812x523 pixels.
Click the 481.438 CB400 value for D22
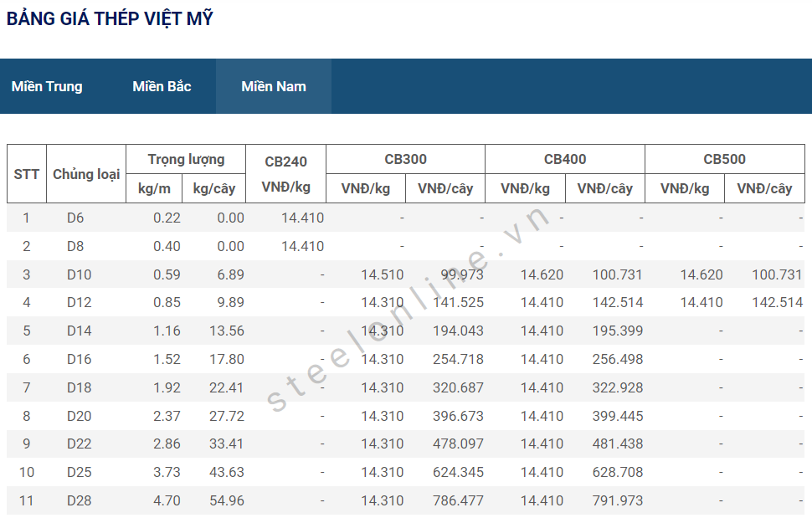coord(618,444)
